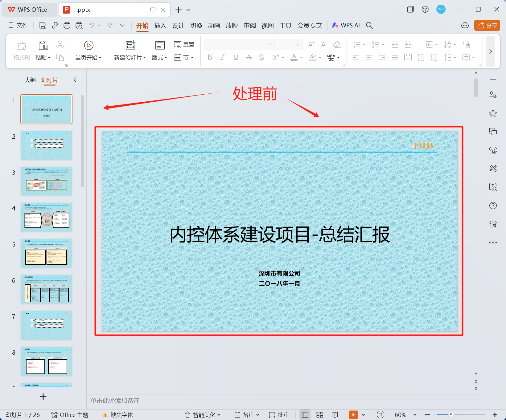
Task: Collapse the slide thumbnail panel
Action: tap(75, 80)
